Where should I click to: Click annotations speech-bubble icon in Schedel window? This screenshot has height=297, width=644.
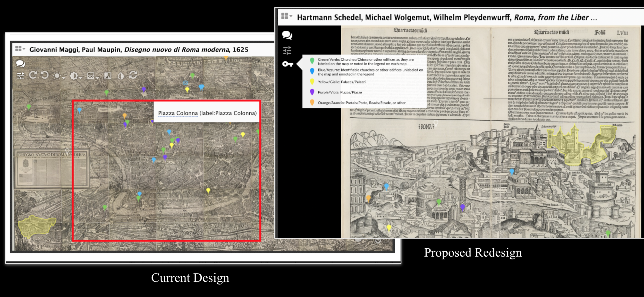(287, 35)
